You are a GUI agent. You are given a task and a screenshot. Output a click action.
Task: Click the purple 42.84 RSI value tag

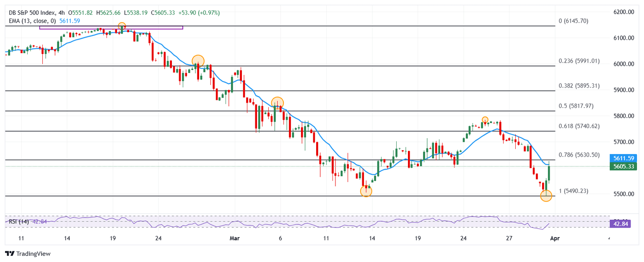pos(623,224)
